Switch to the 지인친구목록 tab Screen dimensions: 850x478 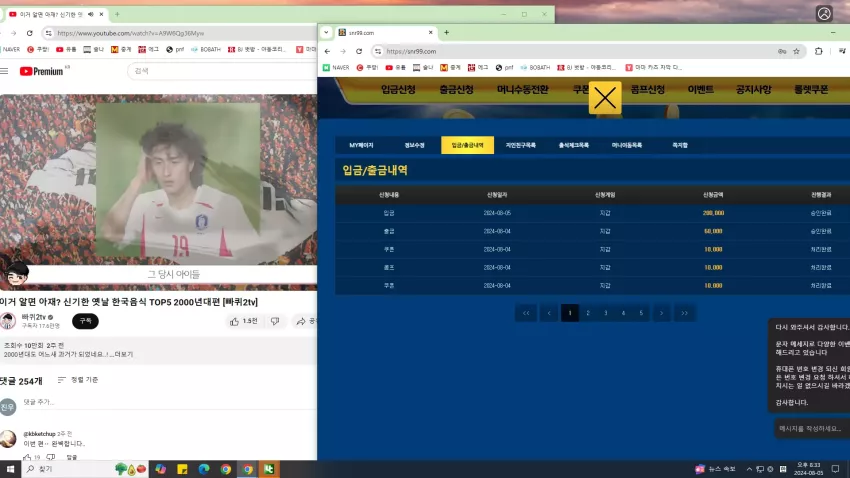click(520, 145)
